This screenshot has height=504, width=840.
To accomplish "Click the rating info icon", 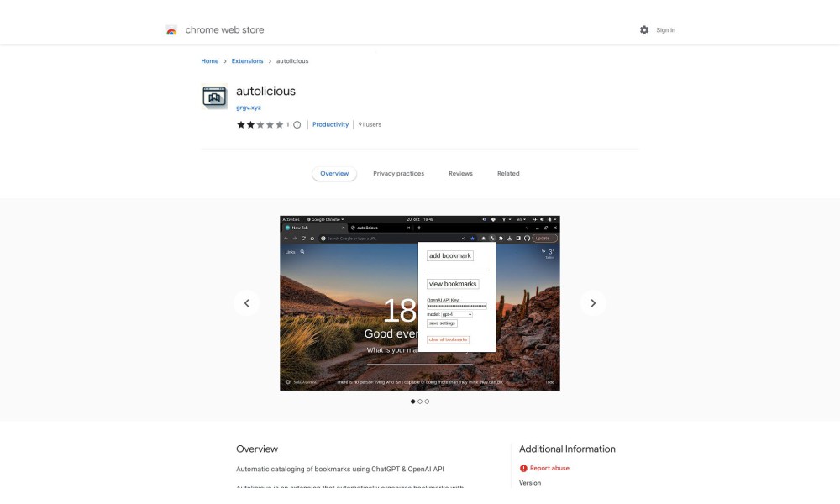I will [297, 125].
